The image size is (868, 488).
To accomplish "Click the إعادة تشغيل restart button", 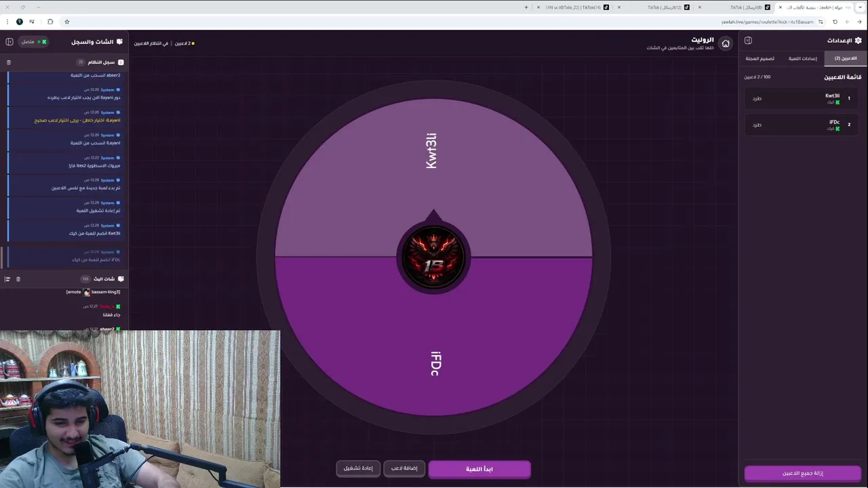I will [x=358, y=468].
